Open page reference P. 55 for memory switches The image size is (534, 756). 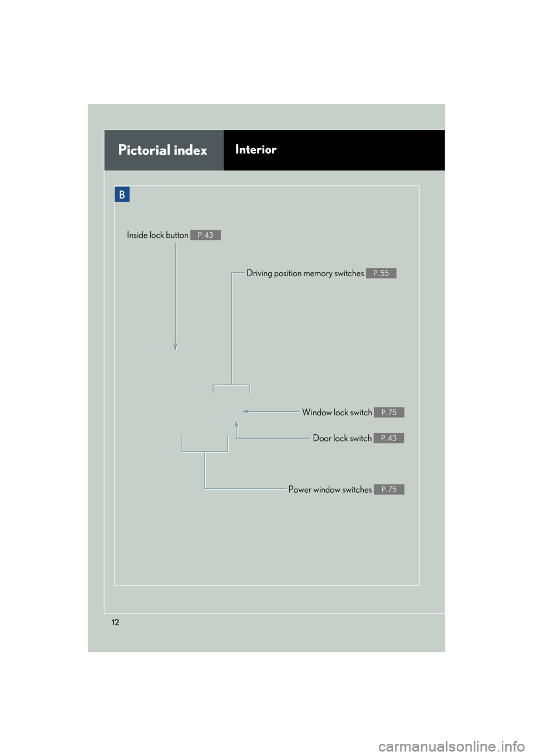[381, 273]
